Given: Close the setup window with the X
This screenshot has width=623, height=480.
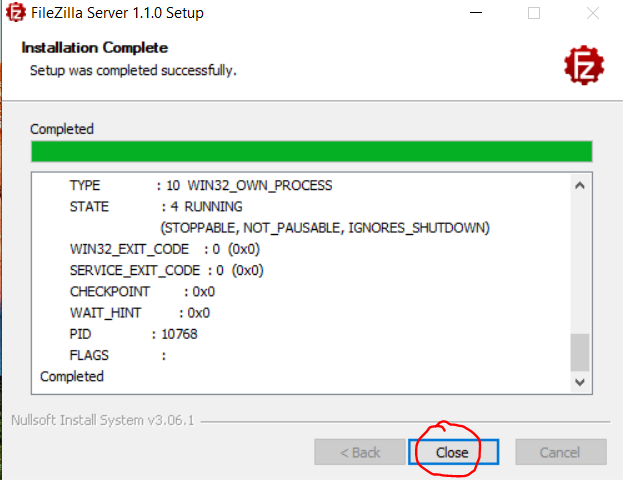Looking at the screenshot, I should pyautogui.click(x=593, y=13).
